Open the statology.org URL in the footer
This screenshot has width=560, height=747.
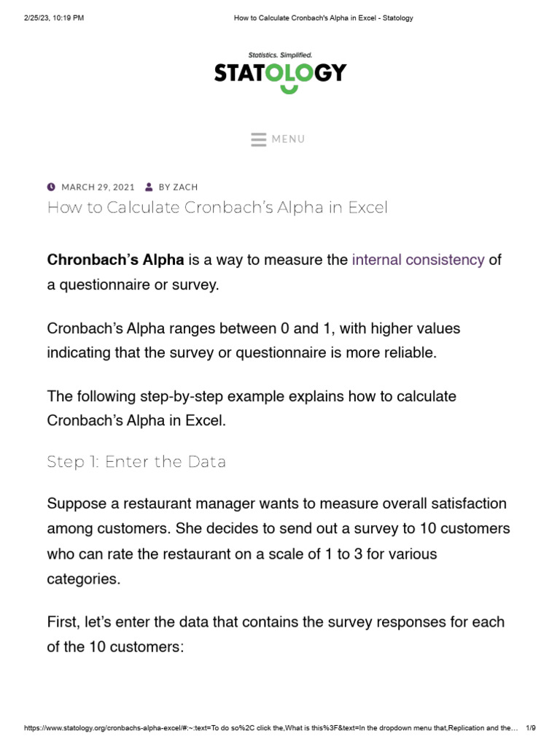270,729
